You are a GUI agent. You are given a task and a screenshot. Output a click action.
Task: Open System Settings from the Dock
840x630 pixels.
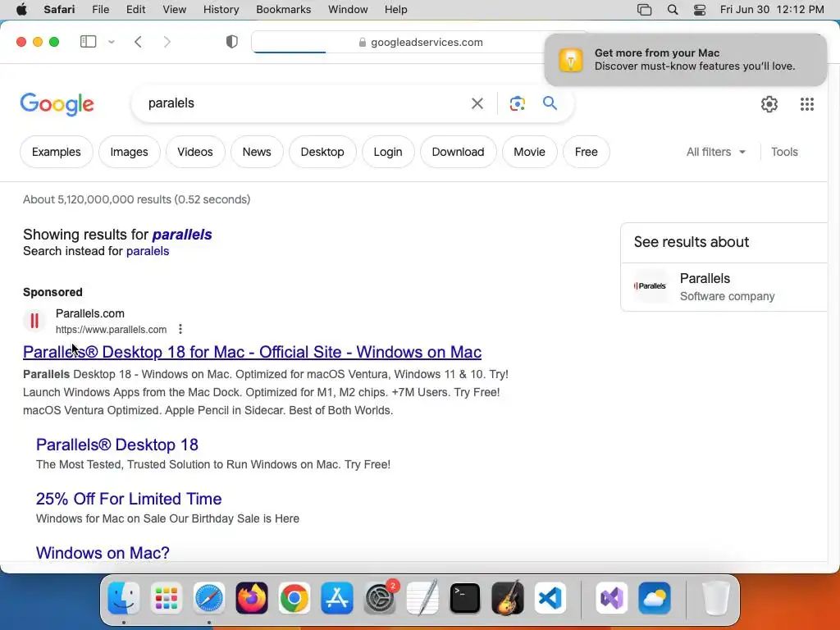coord(380,598)
